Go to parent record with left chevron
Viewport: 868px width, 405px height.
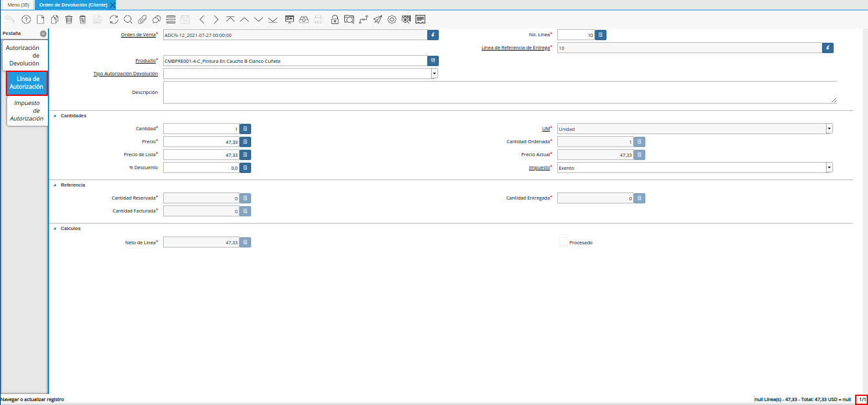(x=202, y=19)
